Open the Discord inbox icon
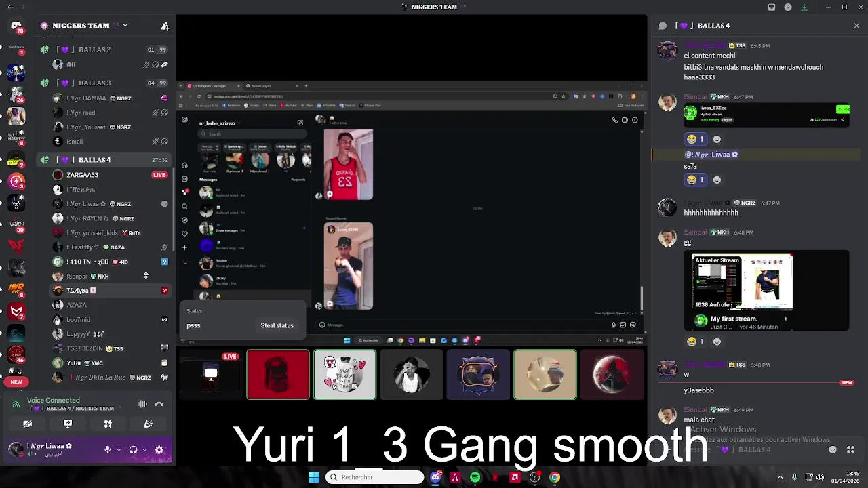 click(x=772, y=7)
